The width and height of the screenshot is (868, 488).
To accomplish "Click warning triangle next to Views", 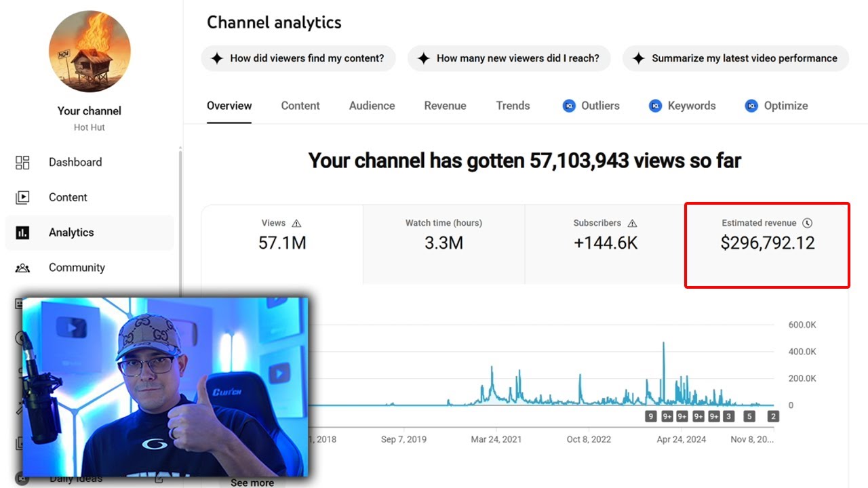I will tap(296, 223).
